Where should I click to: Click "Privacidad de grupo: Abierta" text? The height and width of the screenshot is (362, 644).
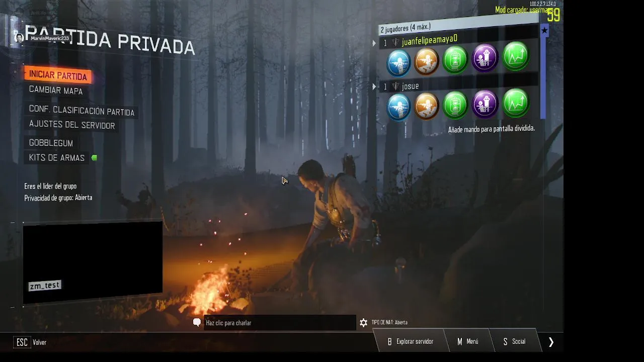pyautogui.click(x=58, y=198)
